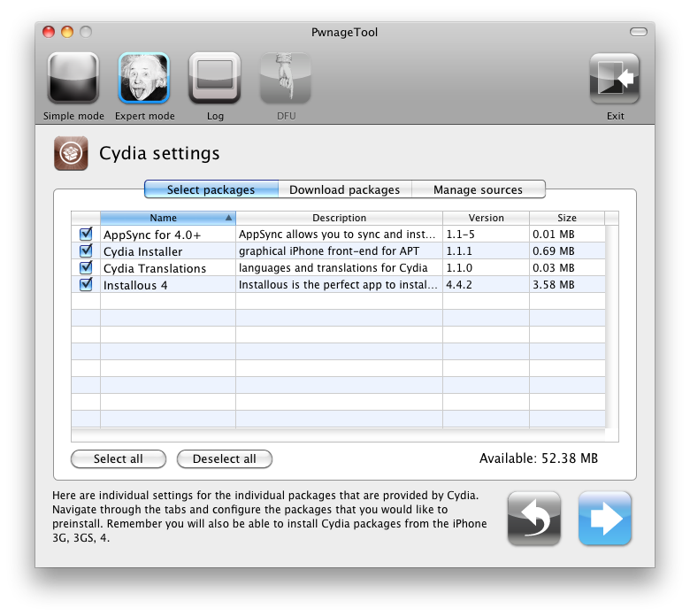Click the AppSync allows you to sync description
The image size is (690, 616).
point(337,235)
